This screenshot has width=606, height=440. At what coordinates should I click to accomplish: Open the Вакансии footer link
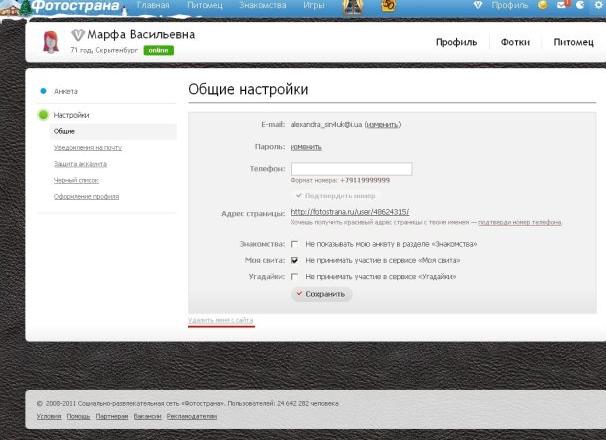[147, 416]
